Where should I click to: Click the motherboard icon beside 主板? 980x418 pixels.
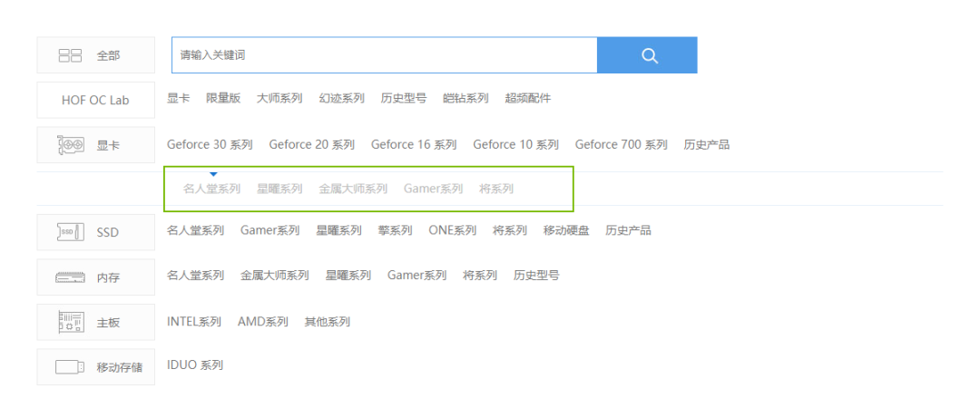70,323
